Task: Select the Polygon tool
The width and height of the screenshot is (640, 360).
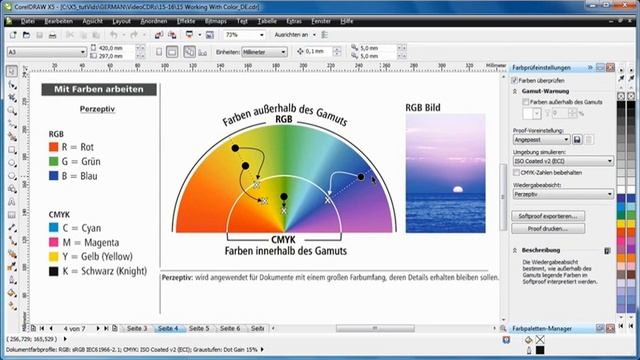Action: coord(12,176)
